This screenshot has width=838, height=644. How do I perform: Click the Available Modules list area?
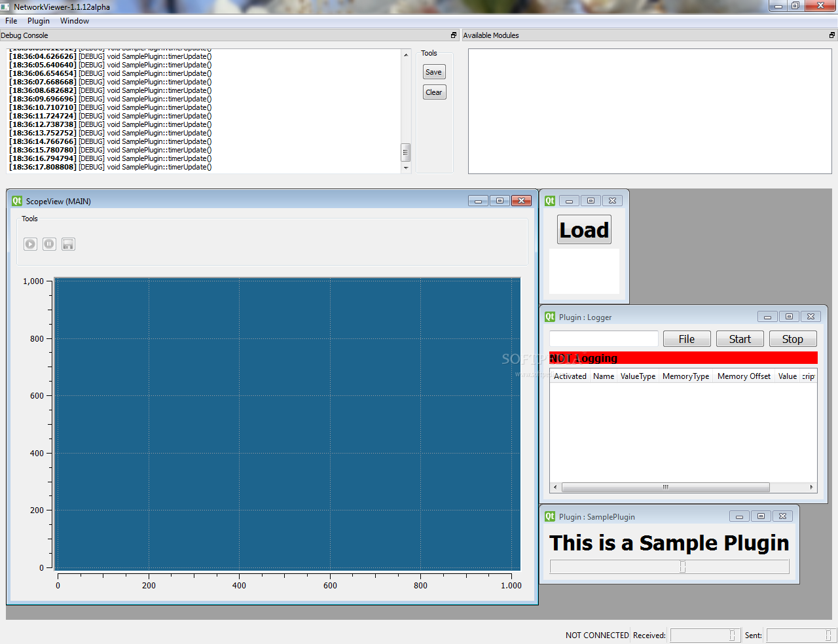coord(649,111)
